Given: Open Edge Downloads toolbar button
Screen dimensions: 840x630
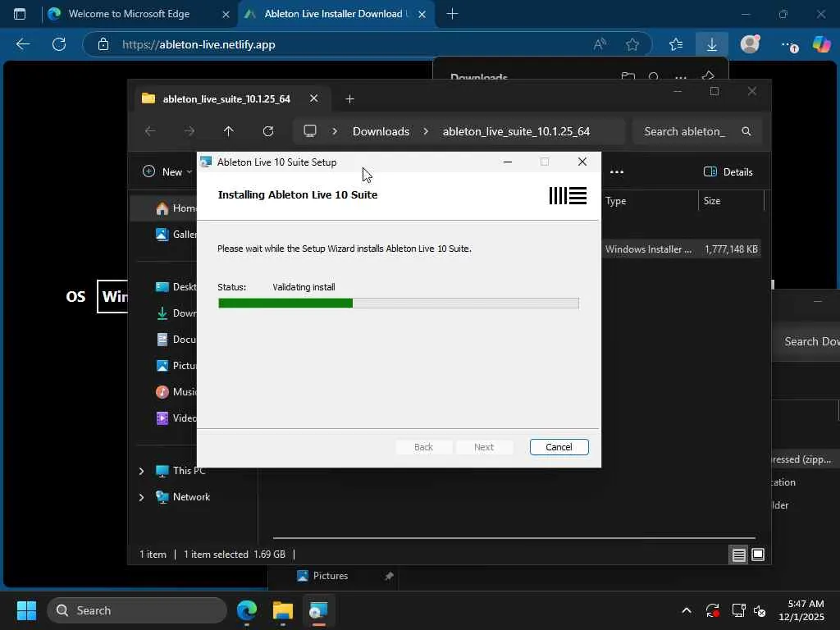Looking at the screenshot, I should pyautogui.click(x=711, y=44).
